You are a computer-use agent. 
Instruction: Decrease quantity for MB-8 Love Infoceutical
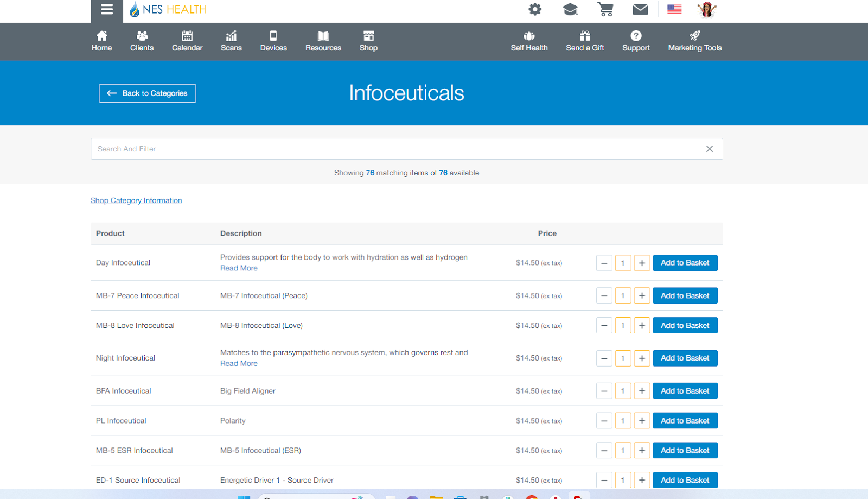click(x=604, y=326)
